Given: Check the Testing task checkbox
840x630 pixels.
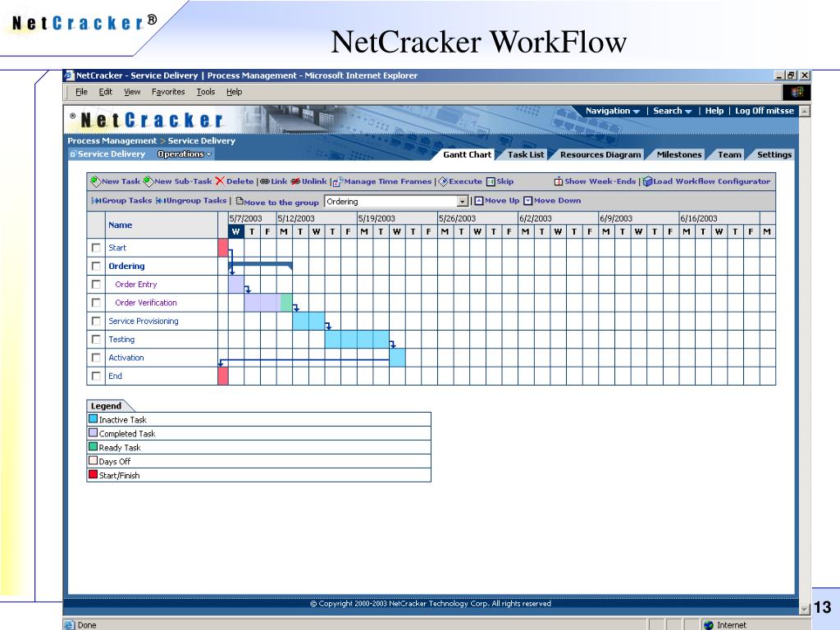Looking at the screenshot, I should [96, 339].
